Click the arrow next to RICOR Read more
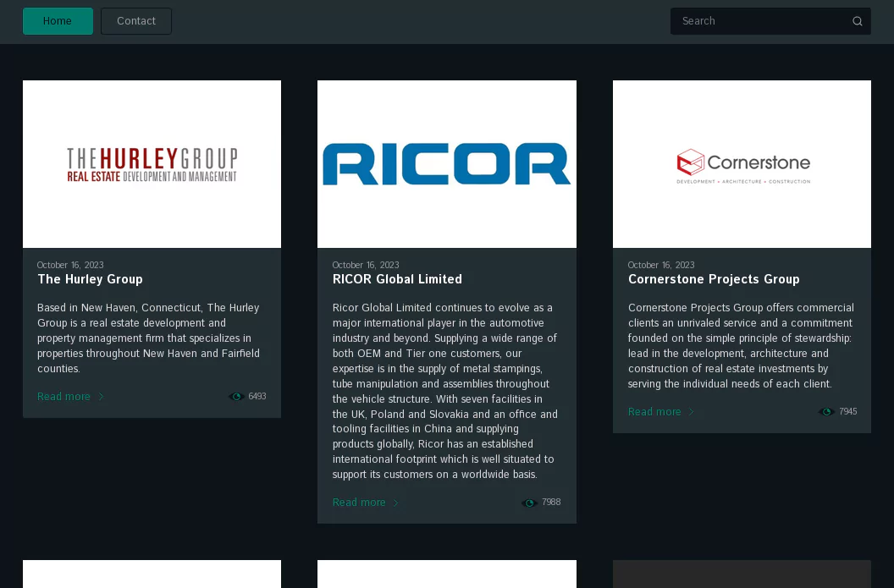Screen dimensions: 894x588 tap(395, 503)
